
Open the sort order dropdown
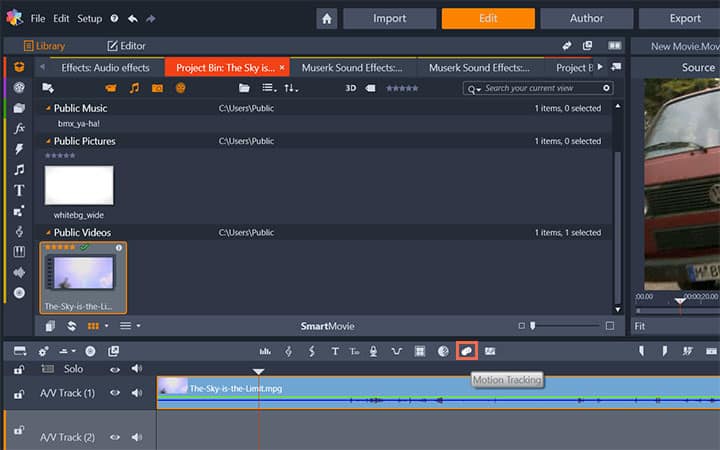point(291,88)
